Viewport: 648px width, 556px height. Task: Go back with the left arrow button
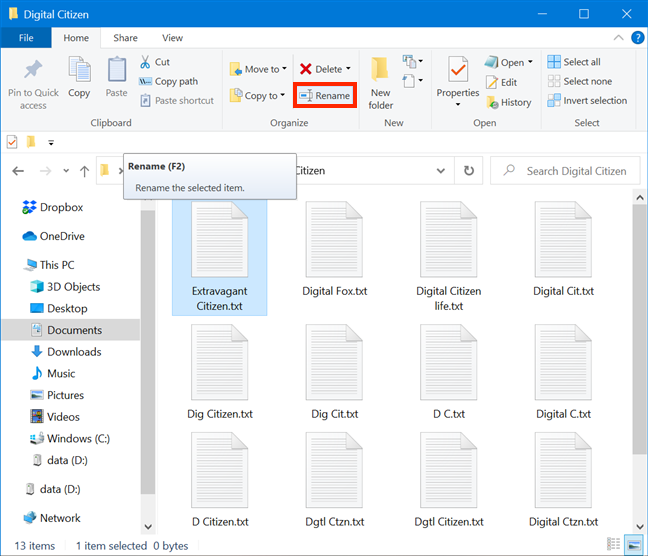coord(18,171)
